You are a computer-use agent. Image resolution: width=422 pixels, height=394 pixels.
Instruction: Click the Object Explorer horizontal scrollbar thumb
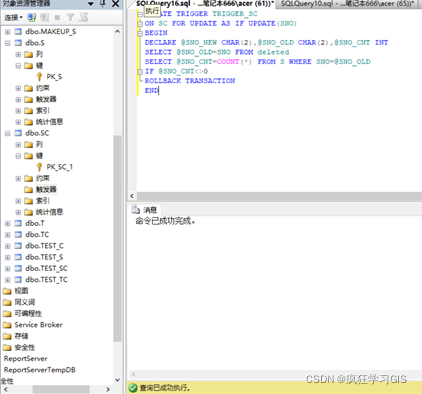tap(61, 389)
